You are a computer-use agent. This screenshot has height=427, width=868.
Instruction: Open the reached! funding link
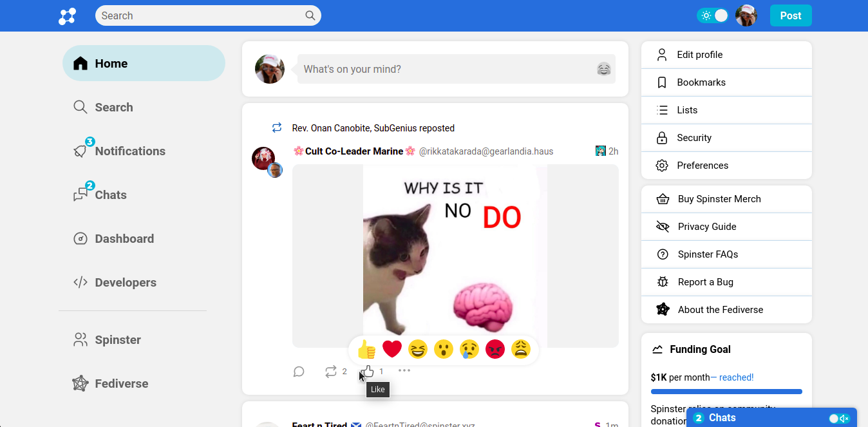(x=735, y=377)
